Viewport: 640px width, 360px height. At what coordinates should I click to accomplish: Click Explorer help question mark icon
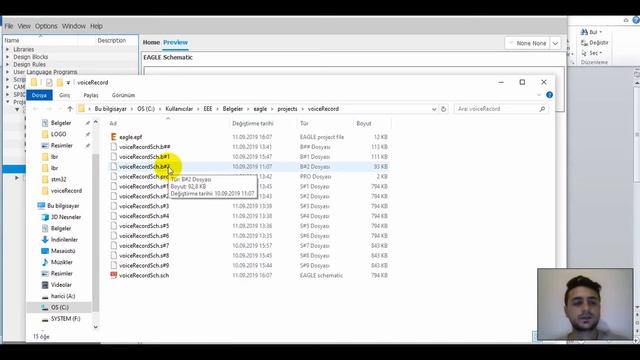coord(549,95)
